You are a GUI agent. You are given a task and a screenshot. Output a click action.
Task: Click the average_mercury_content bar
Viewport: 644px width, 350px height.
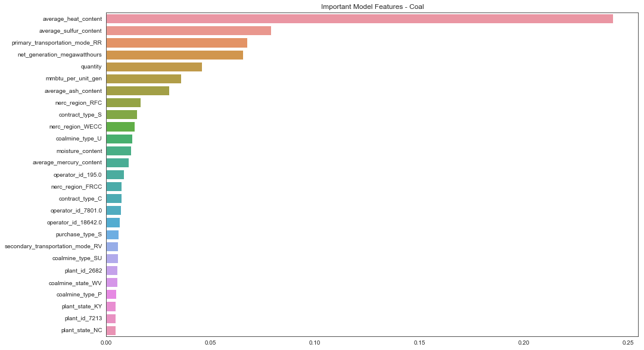117,162
